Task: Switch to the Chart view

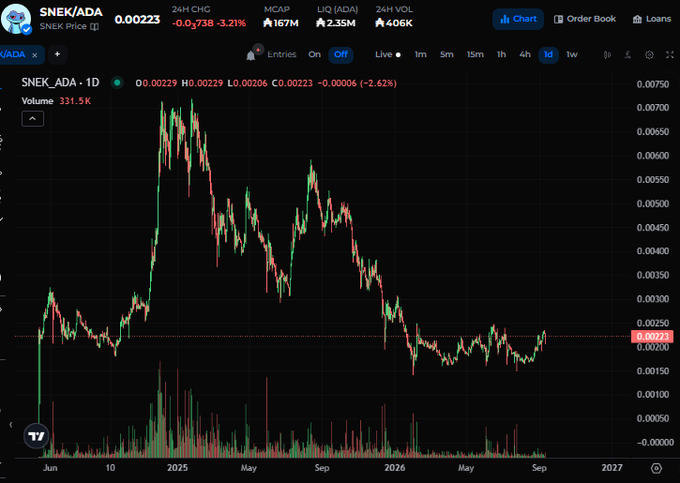Action: coord(518,19)
